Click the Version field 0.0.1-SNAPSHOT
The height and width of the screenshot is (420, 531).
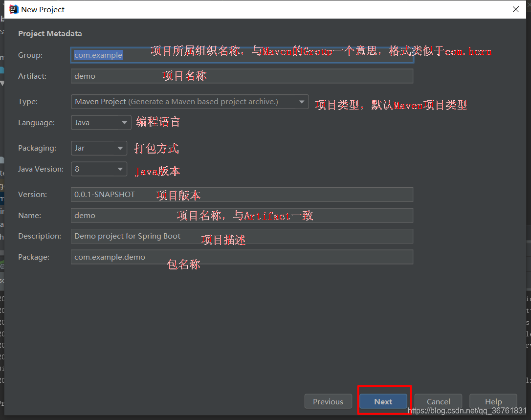(x=242, y=195)
